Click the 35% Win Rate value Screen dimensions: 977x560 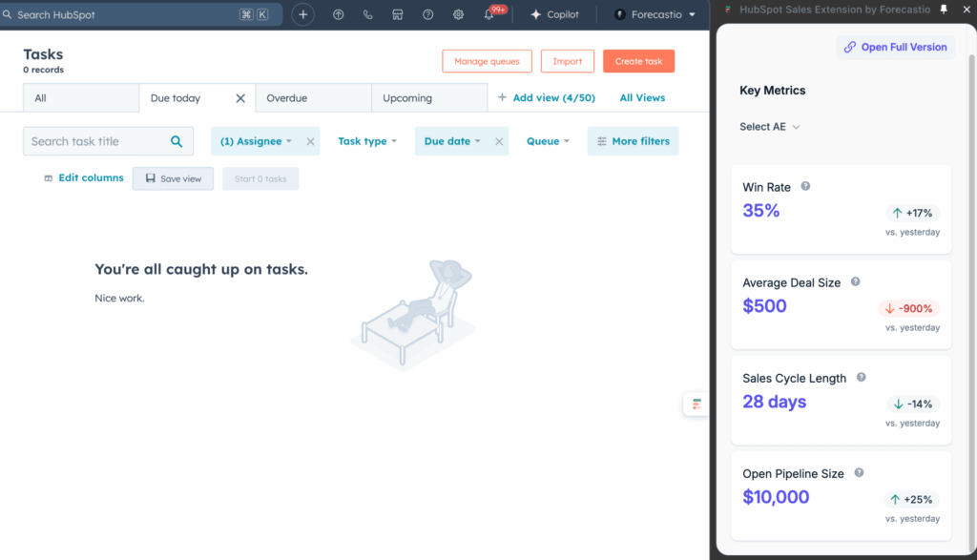761,211
